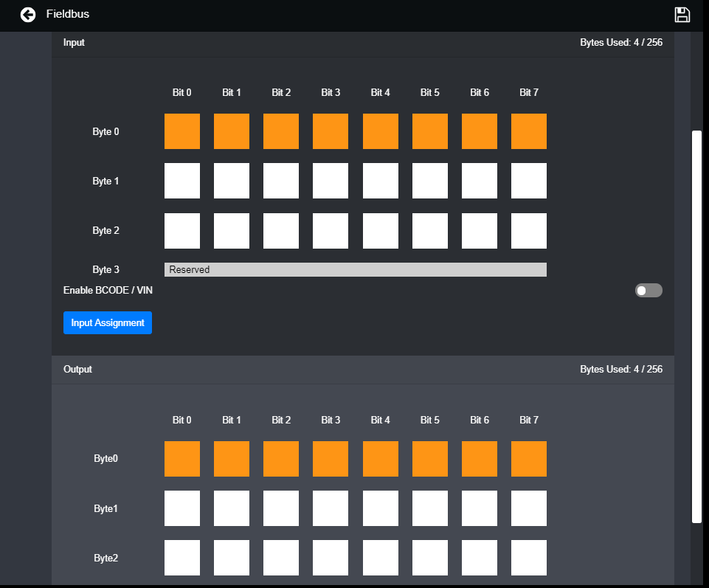Toggle Input Byte 1 Bit 6 box
The height and width of the screenshot is (588, 709).
pyautogui.click(x=480, y=181)
